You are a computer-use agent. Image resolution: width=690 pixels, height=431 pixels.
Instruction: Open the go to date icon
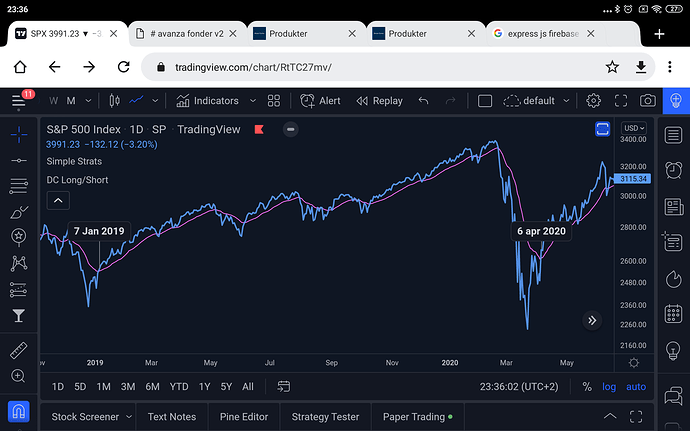point(283,387)
